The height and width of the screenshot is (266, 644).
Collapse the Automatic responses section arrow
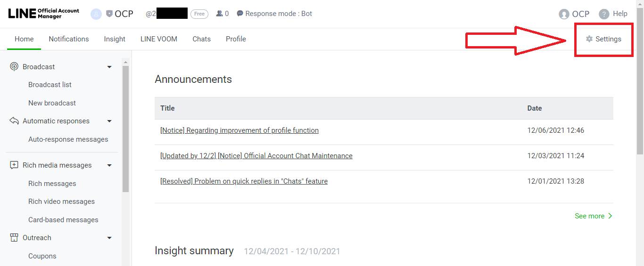pyautogui.click(x=109, y=121)
